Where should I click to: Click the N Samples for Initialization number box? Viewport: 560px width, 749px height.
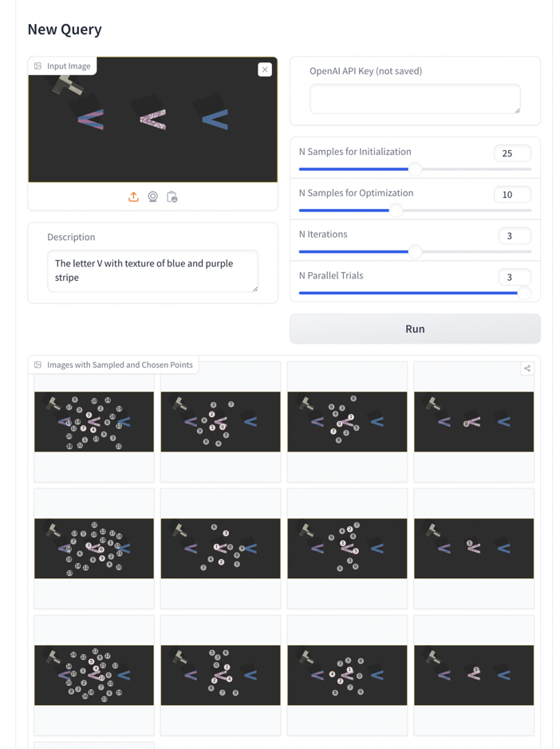click(x=512, y=153)
